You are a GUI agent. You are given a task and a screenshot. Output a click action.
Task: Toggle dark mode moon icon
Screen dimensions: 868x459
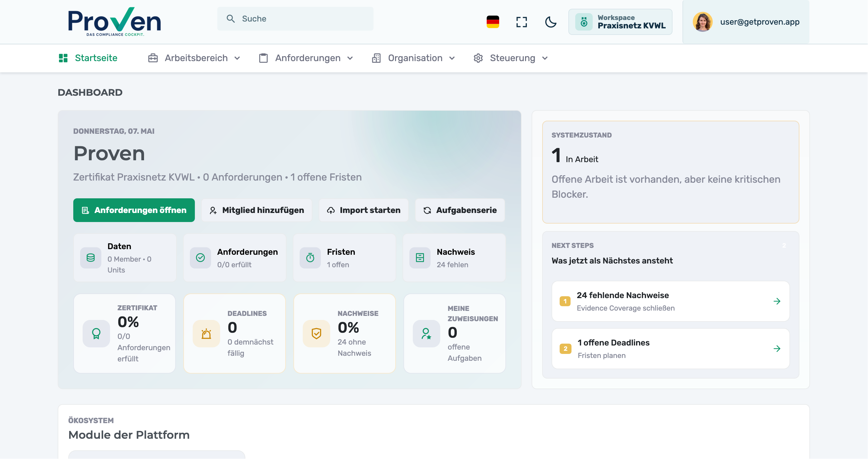tap(551, 22)
